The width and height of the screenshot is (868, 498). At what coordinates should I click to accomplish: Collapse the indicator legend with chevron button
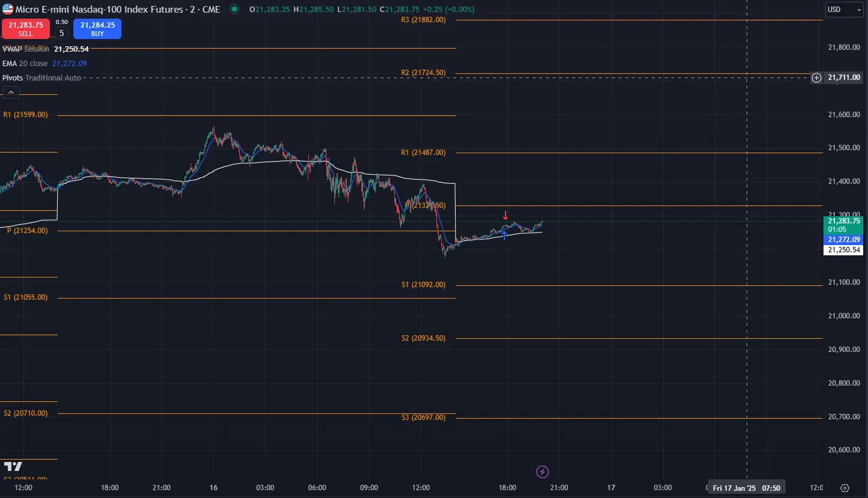11,92
